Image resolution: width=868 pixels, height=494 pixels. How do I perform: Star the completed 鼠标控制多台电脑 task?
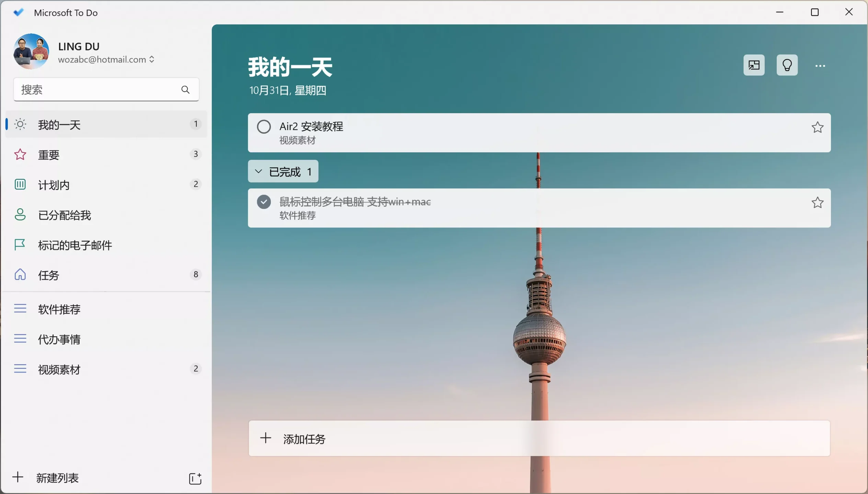coord(817,203)
